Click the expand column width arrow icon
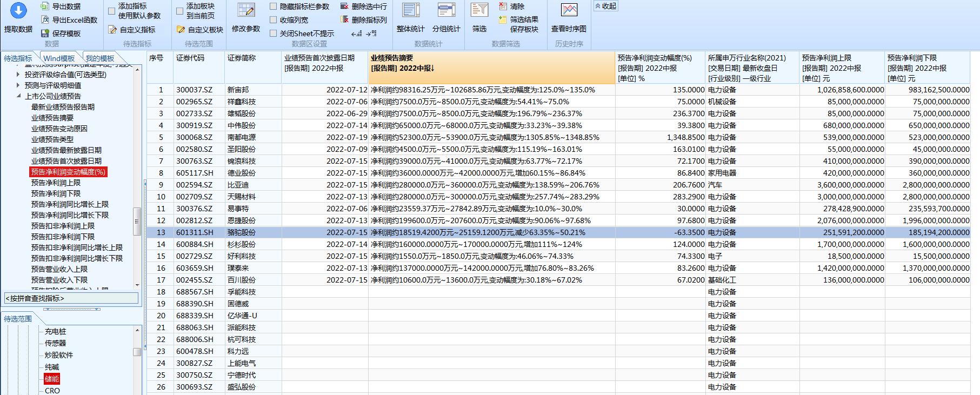The image size is (980, 395). pyautogui.click(x=371, y=34)
